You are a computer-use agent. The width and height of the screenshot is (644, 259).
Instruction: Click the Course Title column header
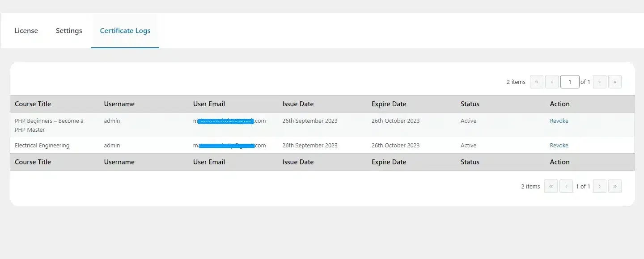coord(33,104)
